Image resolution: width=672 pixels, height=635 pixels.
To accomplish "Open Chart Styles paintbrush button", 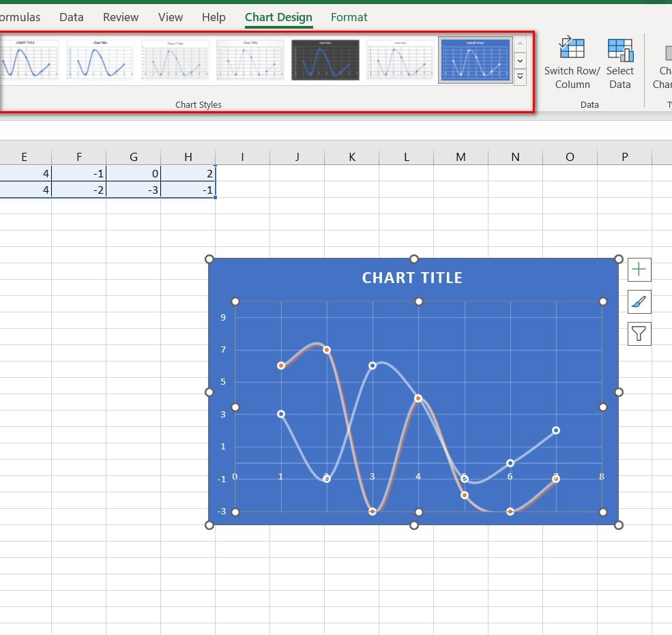I will click(x=639, y=301).
